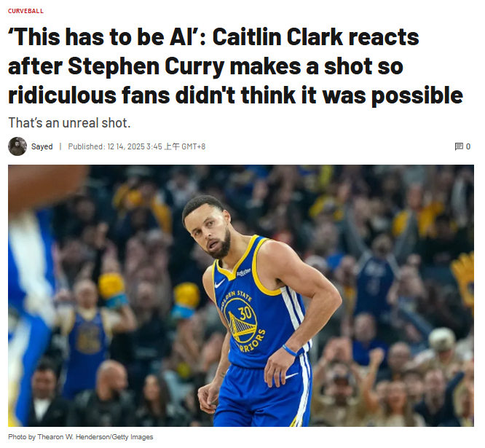485x448 pixels.
Task: Open the author name Sayed link
Action: tap(42, 146)
